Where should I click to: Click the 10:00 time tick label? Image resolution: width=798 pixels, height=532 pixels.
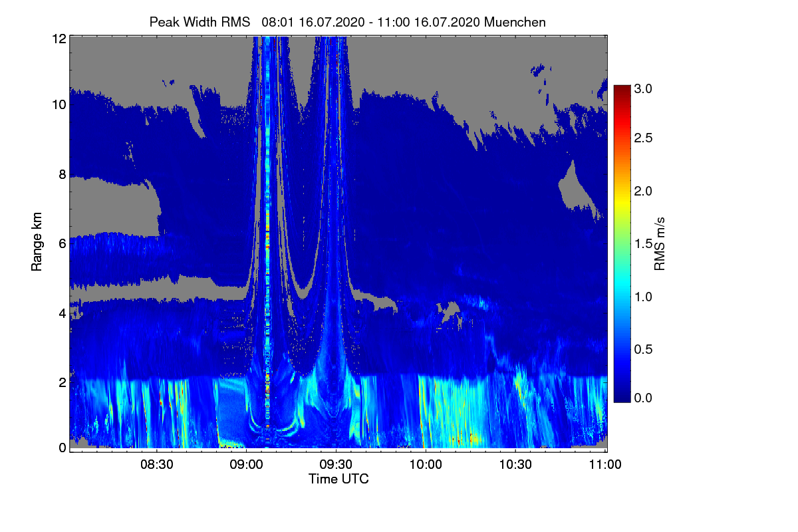tap(426, 464)
